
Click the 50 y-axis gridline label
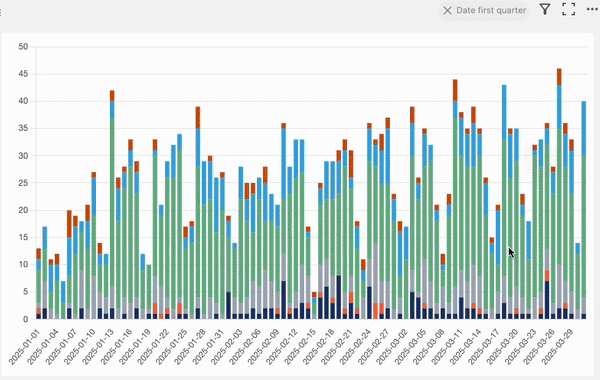[x=23, y=47]
